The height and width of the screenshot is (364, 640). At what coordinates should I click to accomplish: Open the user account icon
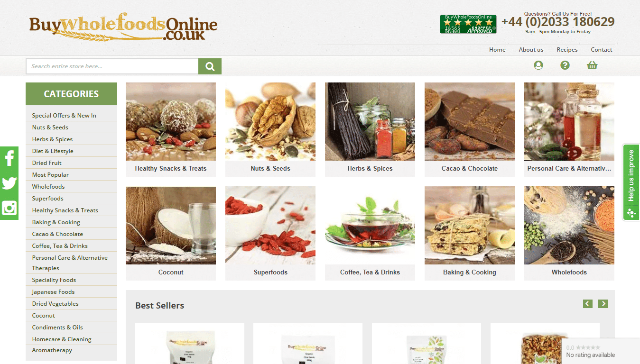tap(538, 65)
